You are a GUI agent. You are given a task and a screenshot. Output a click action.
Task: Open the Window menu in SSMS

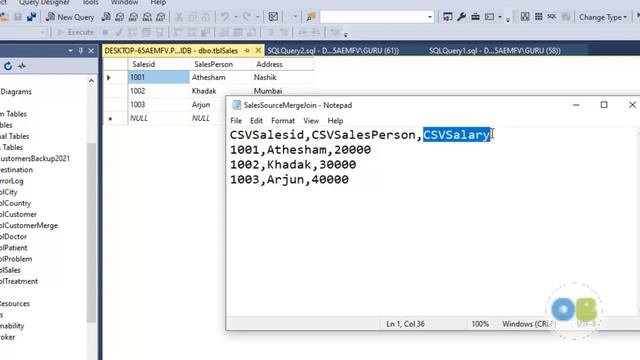click(124, 2)
